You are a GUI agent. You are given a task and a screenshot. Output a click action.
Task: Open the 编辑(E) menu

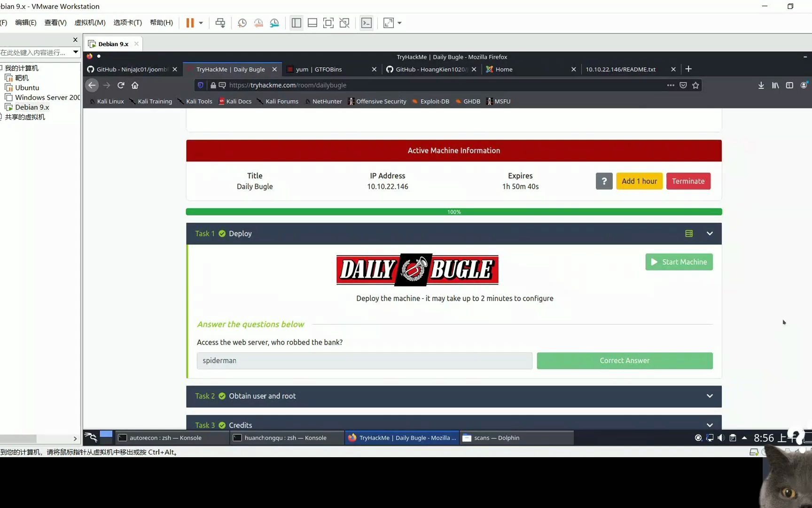26,23
